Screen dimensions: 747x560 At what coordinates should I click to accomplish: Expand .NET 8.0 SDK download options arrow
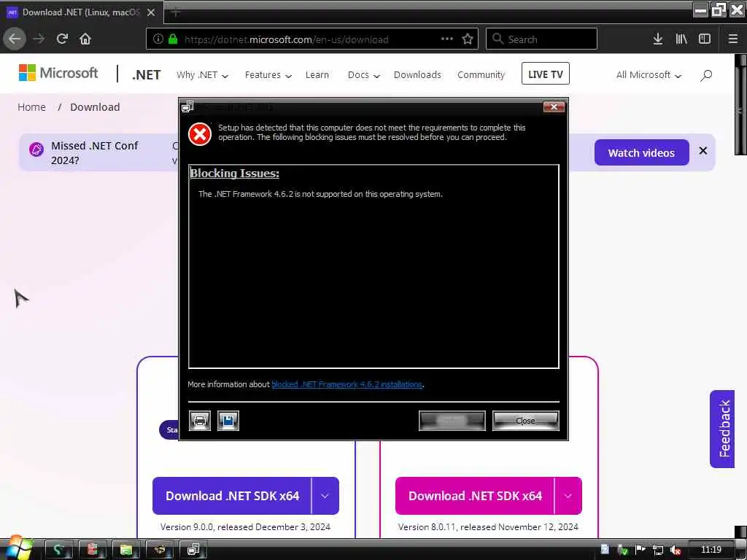point(568,496)
